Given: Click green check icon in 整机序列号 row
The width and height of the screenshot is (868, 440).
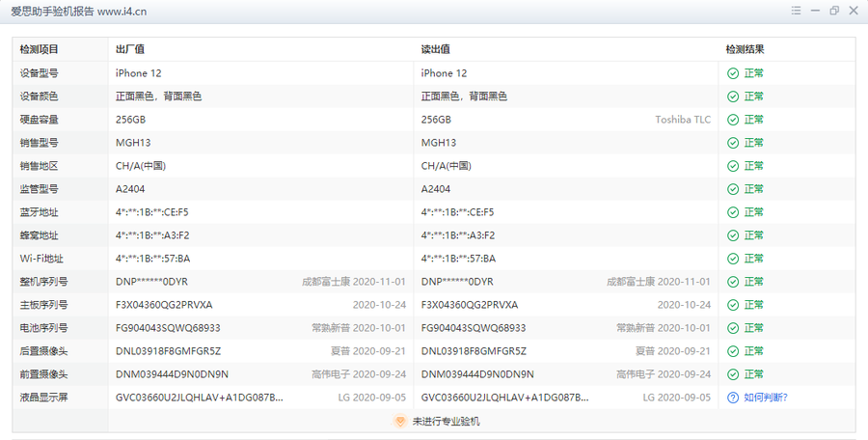Looking at the screenshot, I should [x=733, y=282].
